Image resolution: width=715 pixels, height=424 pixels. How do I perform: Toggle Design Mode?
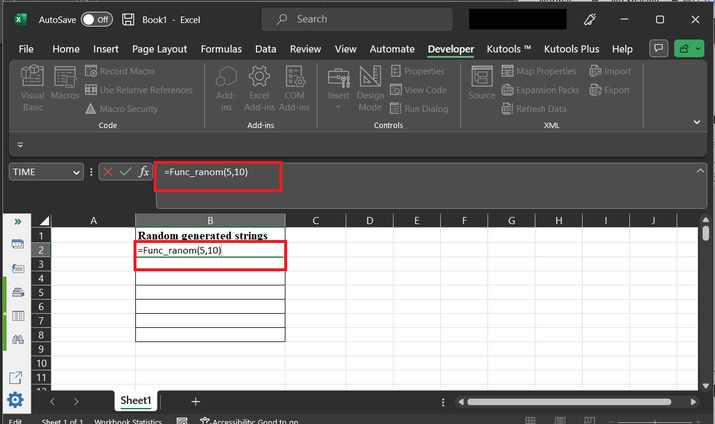point(370,88)
